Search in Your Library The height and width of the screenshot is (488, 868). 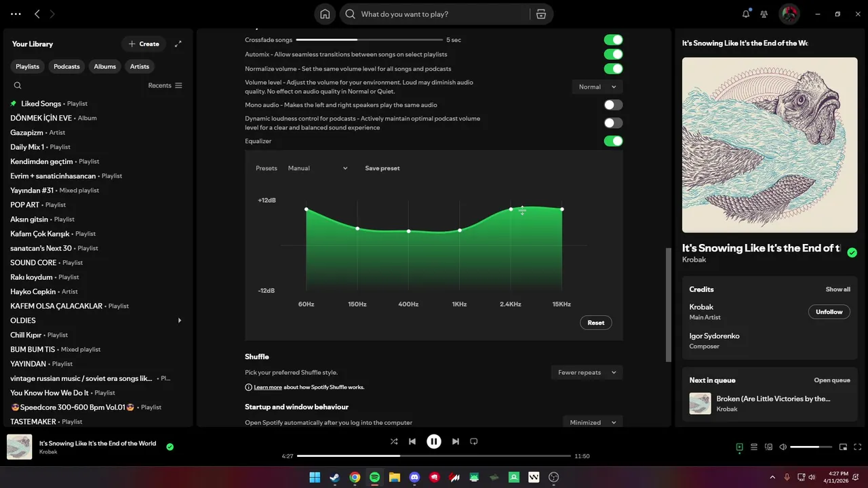pos(18,85)
